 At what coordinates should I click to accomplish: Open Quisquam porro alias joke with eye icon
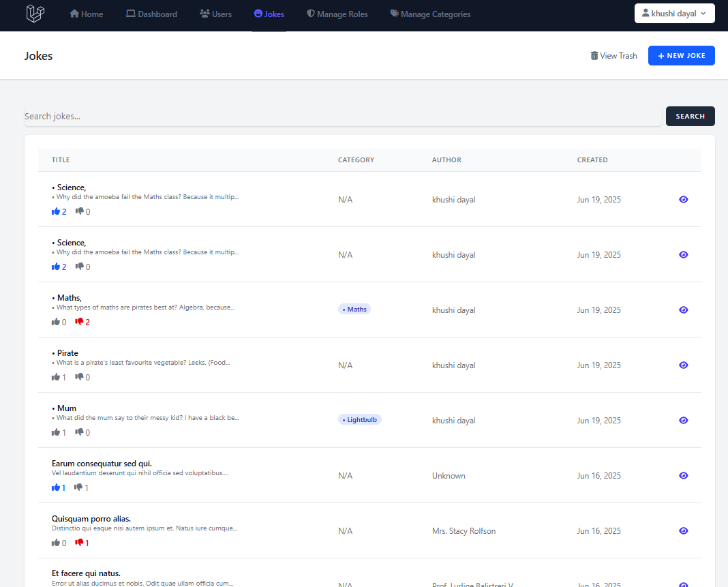(683, 531)
